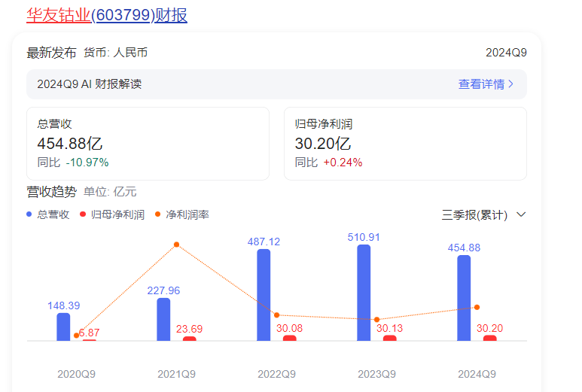Click the 2023Q9 axis label
582x392 pixels.
[x=376, y=374]
